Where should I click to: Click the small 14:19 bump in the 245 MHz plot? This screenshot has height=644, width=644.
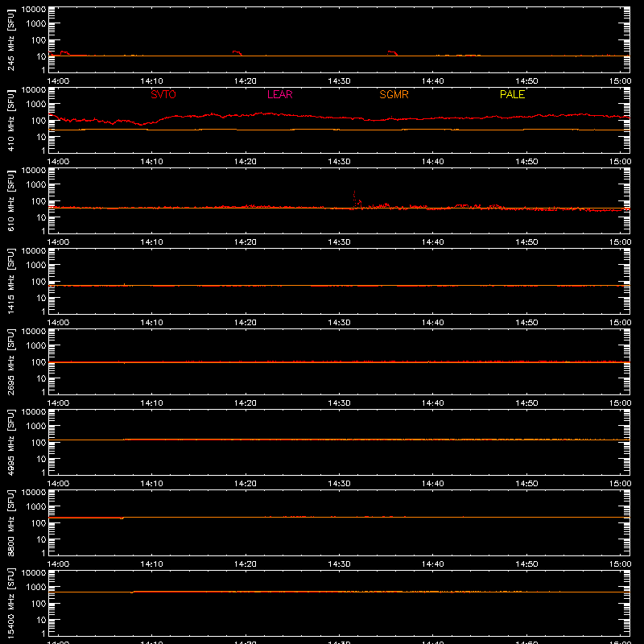point(237,53)
